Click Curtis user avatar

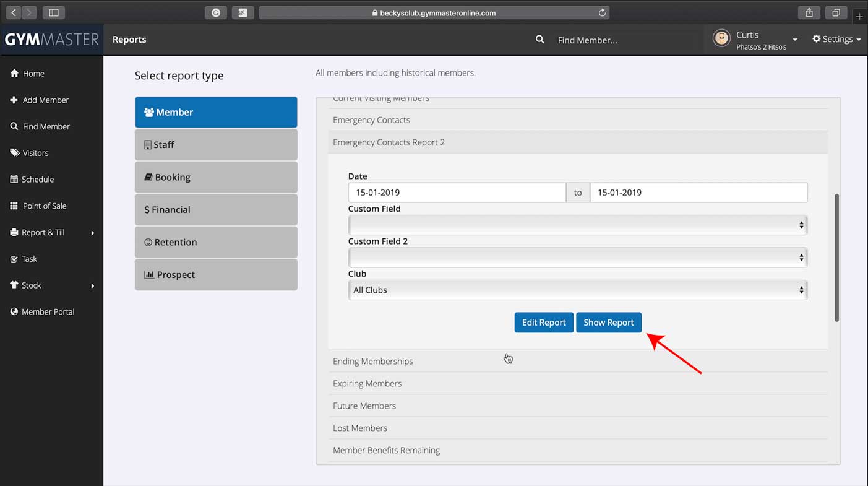pos(721,38)
